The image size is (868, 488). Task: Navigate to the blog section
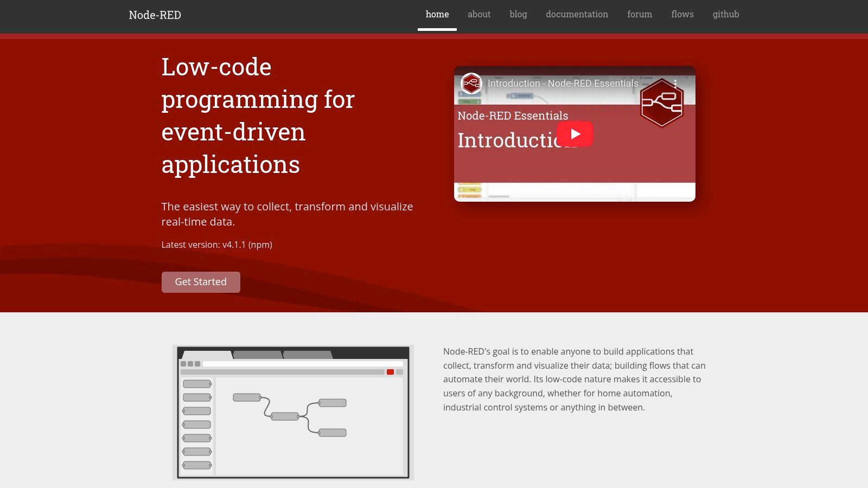(518, 14)
